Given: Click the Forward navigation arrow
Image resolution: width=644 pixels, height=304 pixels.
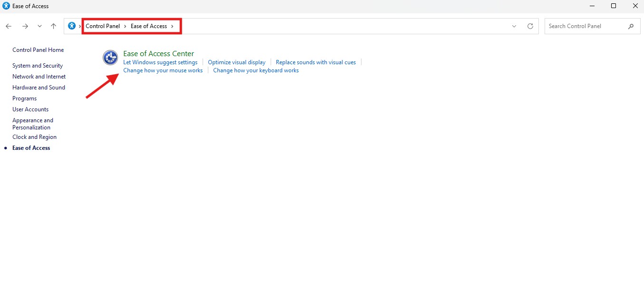Looking at the screenshot, I should [25, 26].
